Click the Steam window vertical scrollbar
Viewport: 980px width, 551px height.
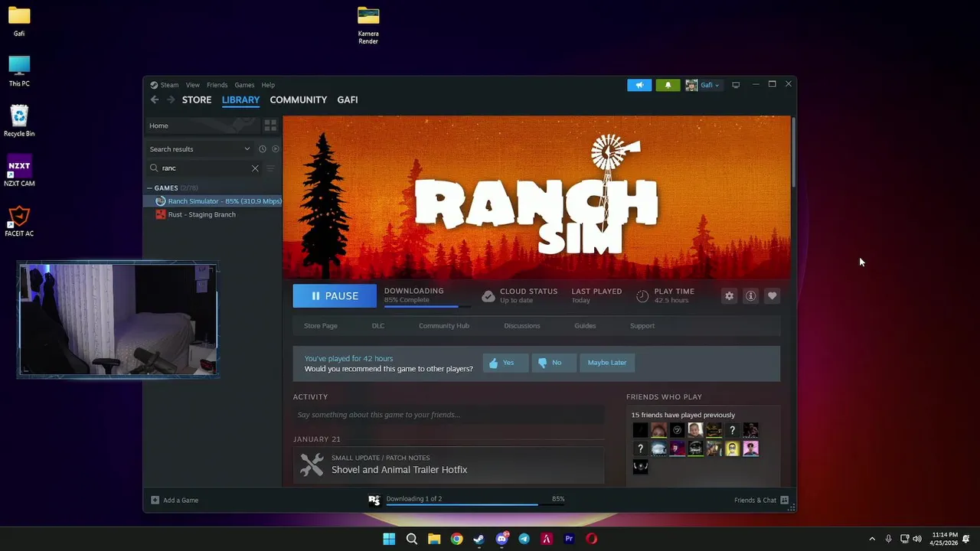tap(794, 153)
